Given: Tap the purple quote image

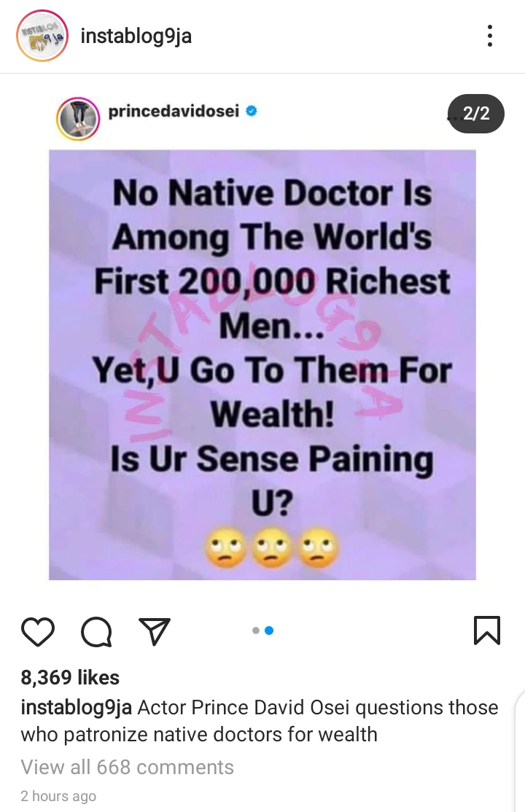Looking at the screenshot, I should [262, 364].
